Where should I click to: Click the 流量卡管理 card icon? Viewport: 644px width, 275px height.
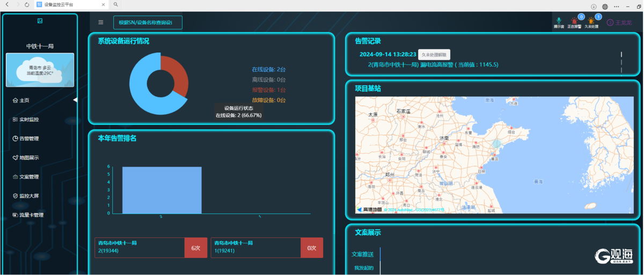(16, 215)
